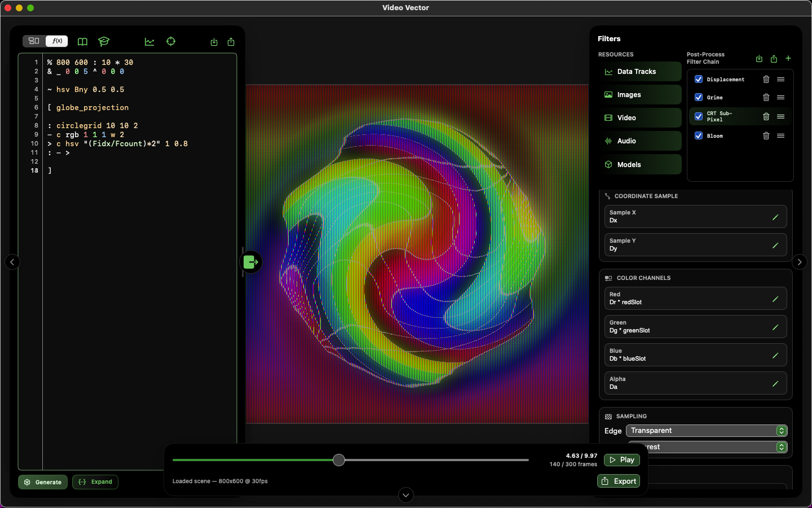Click the Displacement reorder handle
Screen dimensions: 812x508
pyautogui.click(x=781, y=80)
